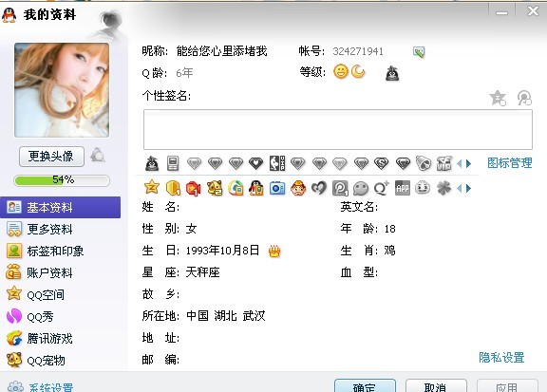Click the 个性签名 text box
Screen dimensions: 547x392
[338, 129]
